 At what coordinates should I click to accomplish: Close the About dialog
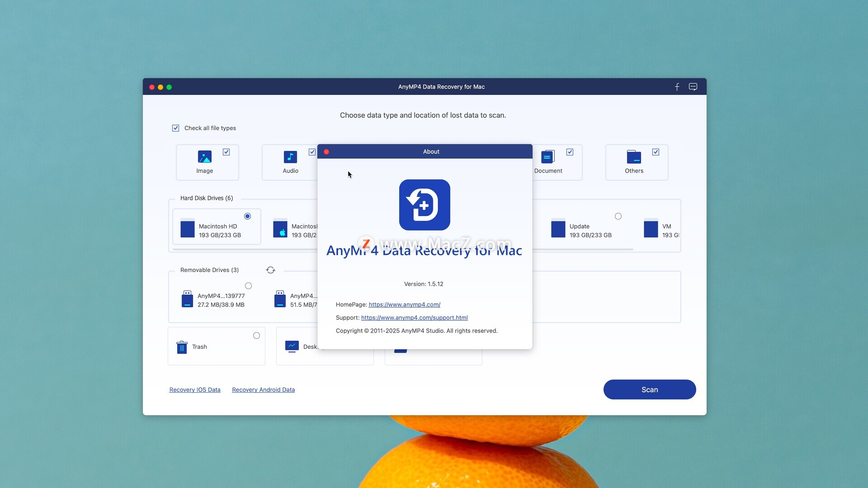[x=326, y=152]
